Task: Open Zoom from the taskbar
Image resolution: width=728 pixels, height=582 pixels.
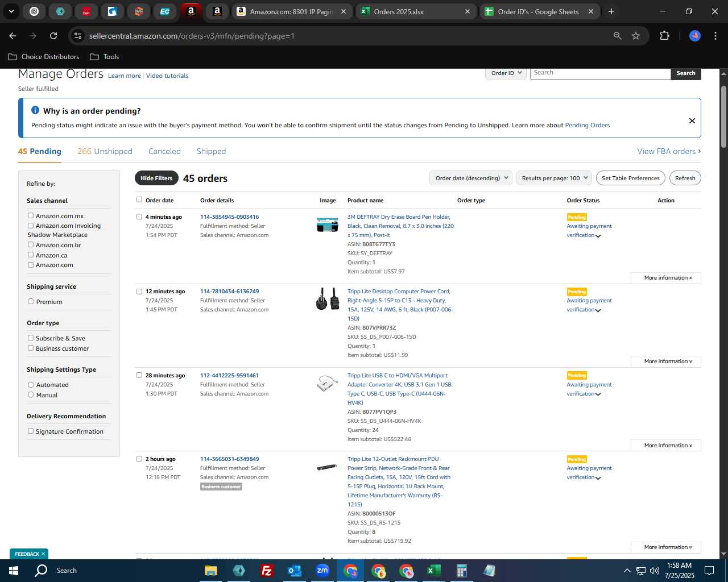Action: [x=322, y=571]
